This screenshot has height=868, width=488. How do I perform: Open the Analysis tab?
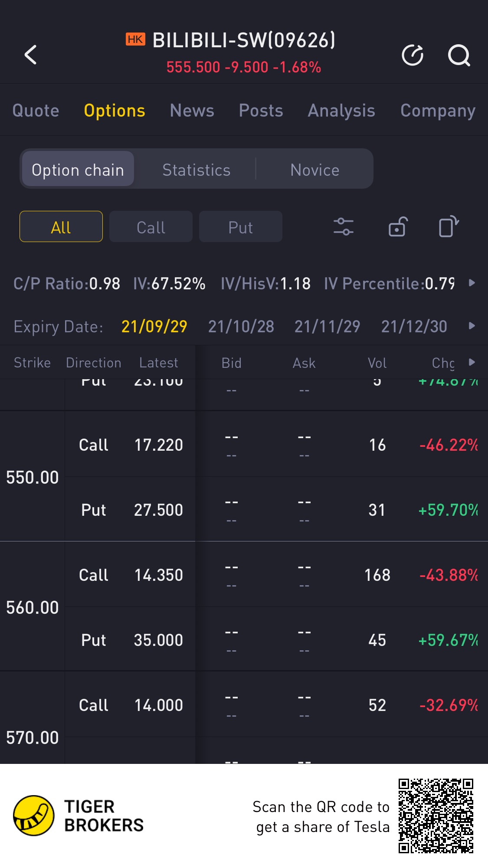341,111
